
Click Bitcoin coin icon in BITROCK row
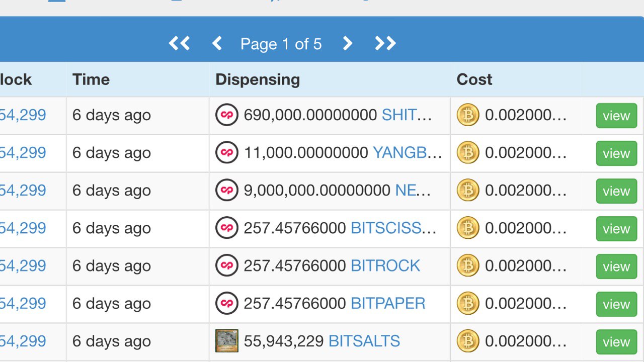point(468,266)
